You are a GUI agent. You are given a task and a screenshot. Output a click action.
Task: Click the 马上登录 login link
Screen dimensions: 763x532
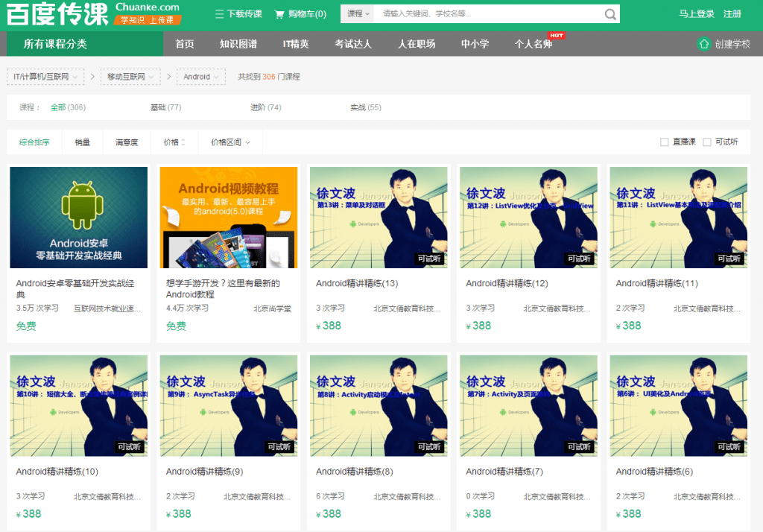tap(697, 13)
